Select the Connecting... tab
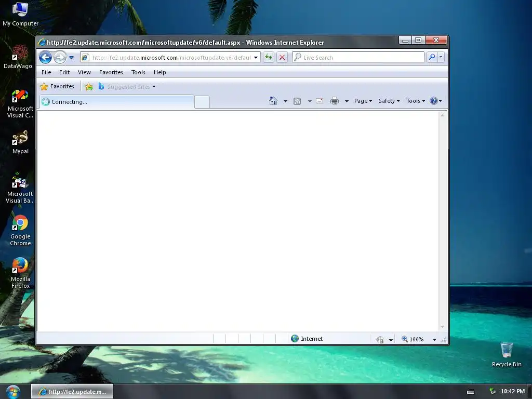532x399 pixels. pos(117,102)
